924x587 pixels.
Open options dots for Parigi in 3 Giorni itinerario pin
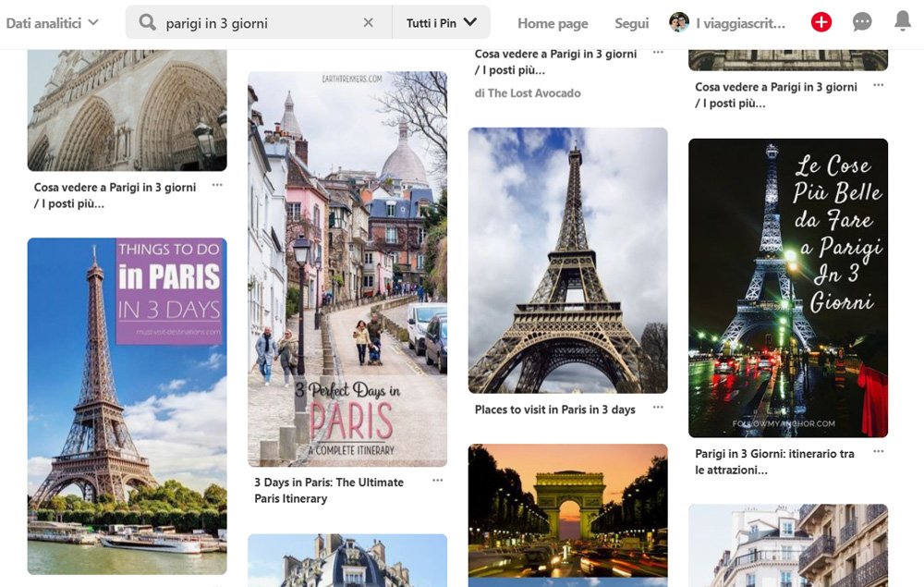tap(879, 451)
